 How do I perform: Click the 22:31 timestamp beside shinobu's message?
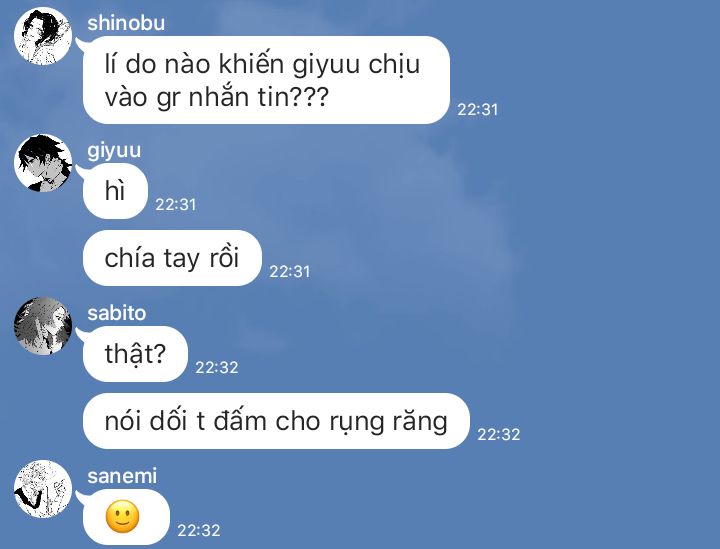478,110
